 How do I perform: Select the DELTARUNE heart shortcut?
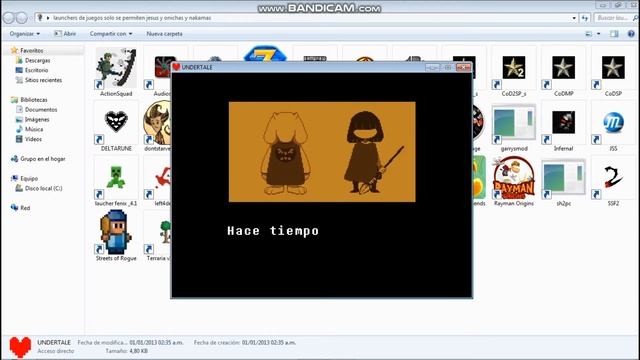pyautogui.click(x=116, y=122)
